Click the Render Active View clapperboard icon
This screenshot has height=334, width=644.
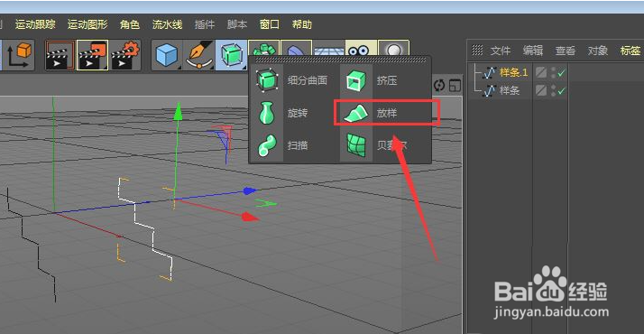click(x=60, y=55)
